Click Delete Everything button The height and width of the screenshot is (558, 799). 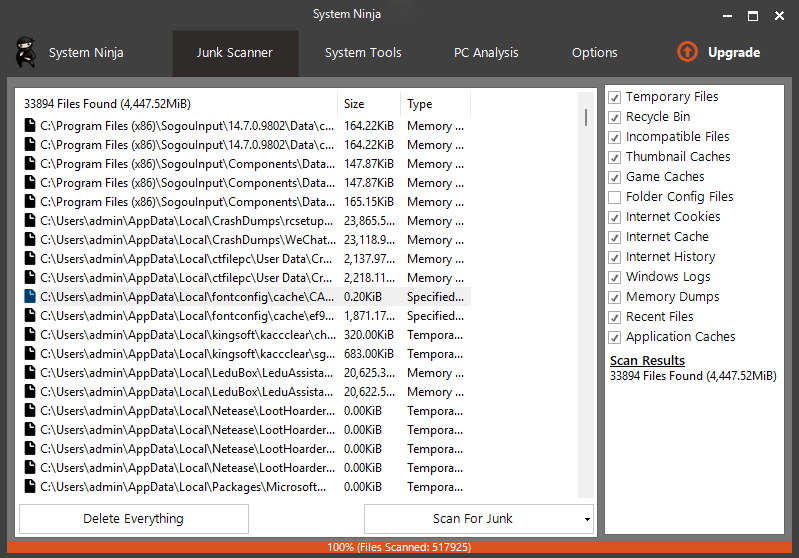click(134, 519)
